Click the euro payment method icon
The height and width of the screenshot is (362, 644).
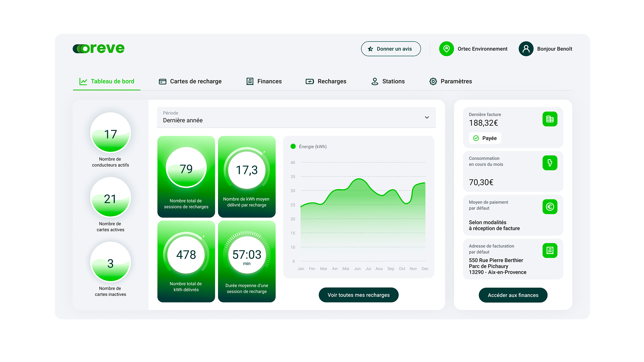550,207
